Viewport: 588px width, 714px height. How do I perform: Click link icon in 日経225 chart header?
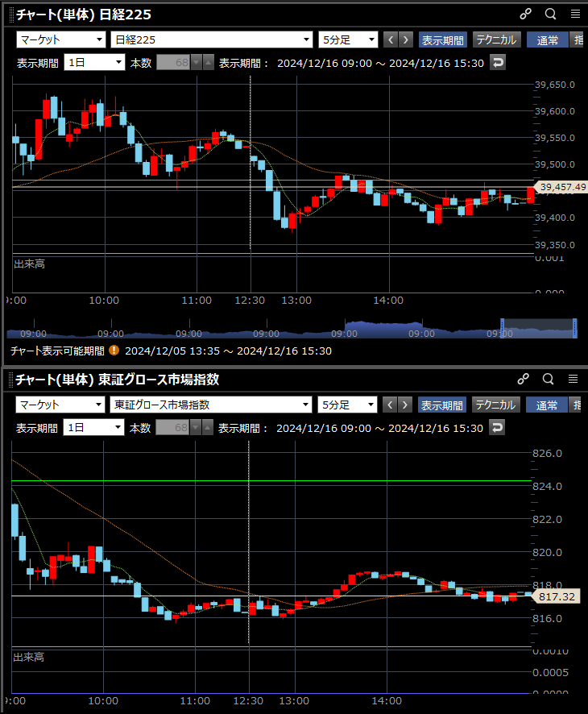click(526, 15)
